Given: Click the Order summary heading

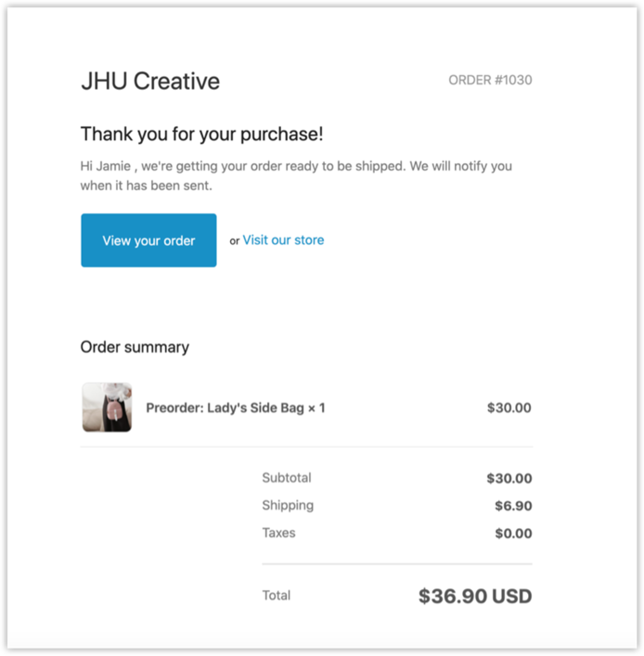Looking at the screenshot, I should 135,347.
